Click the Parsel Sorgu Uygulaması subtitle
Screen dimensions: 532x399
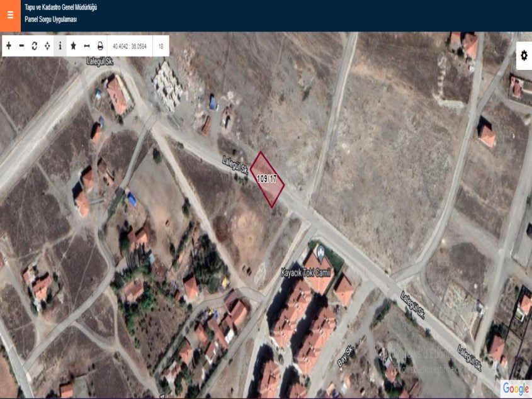click(x=50, y=20)
